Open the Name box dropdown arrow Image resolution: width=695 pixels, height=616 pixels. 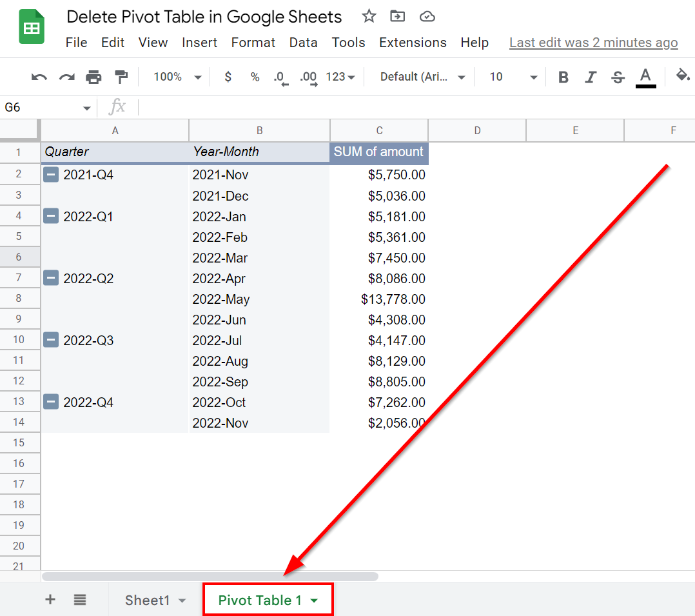click(86, 108)
